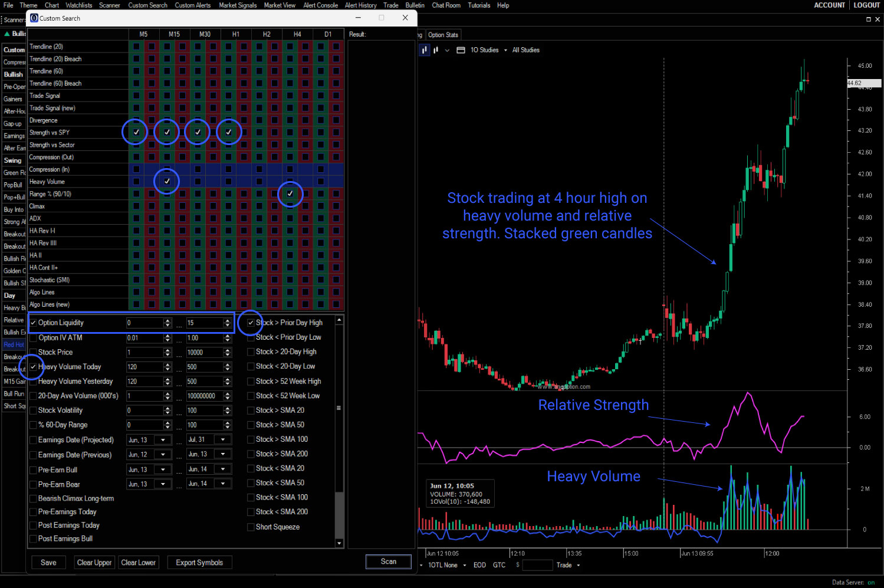The image size is (884, 588).
Task: Click the panel layout icon beside "1O Studies"
Action: (x=461, y=50)
